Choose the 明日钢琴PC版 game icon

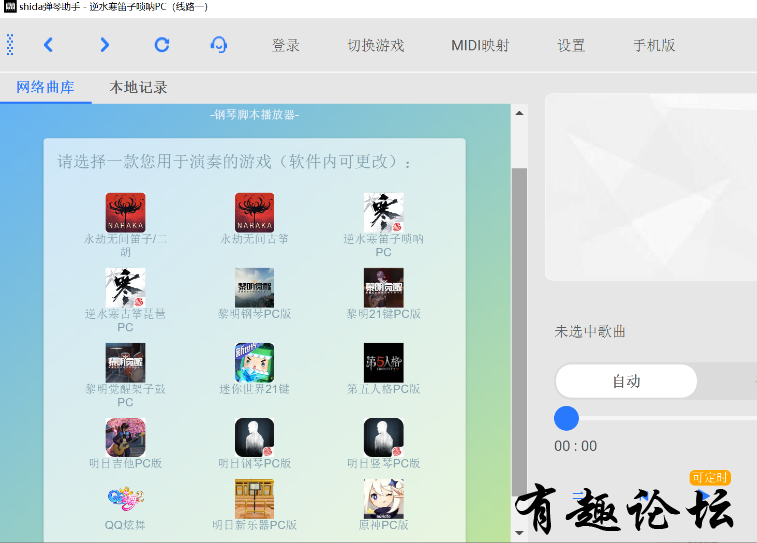click(254, 437)
